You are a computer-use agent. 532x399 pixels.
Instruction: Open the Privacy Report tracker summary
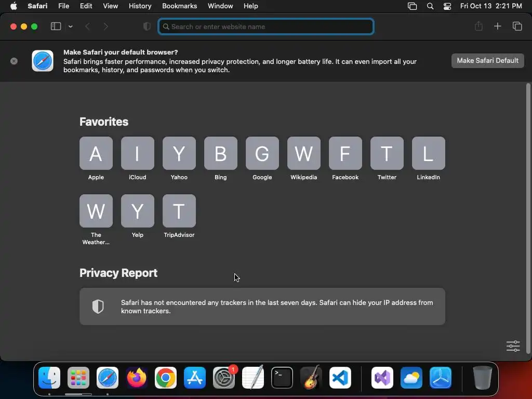[262, 307]
